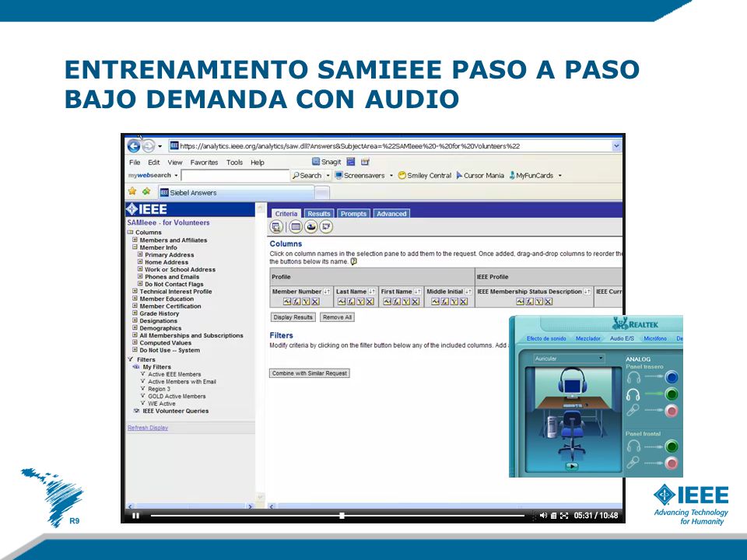Open the File menu
The image size is (747, 560).
tap(135, 163)
